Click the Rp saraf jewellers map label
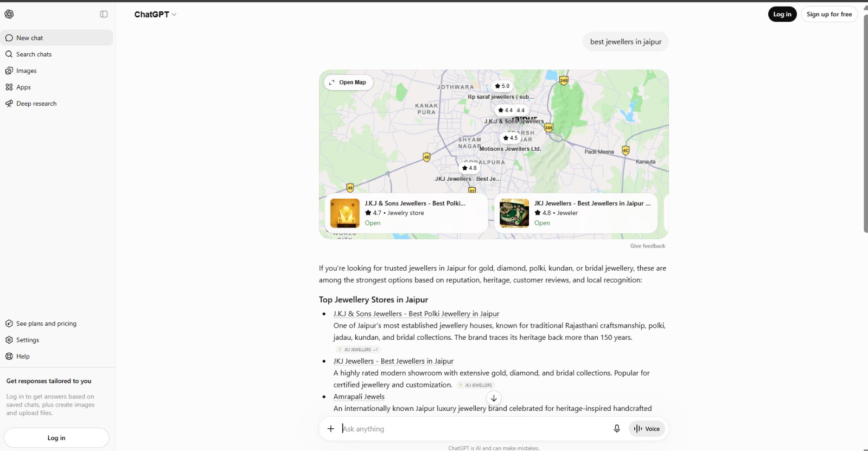This screenshot has width=868, height=451. [x=501, y=97]
